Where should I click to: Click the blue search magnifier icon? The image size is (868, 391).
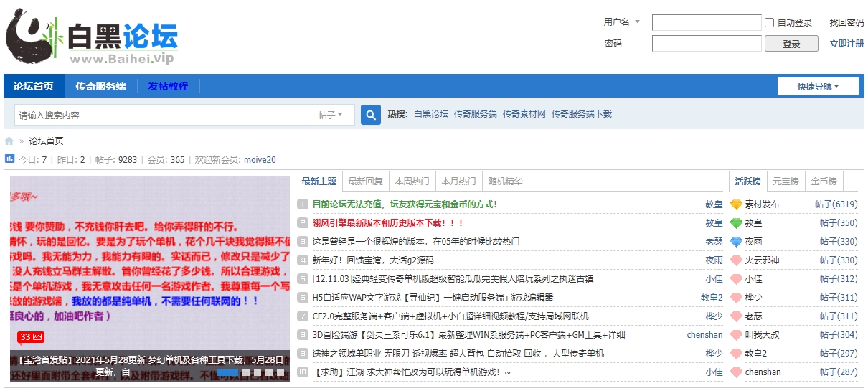370,115
